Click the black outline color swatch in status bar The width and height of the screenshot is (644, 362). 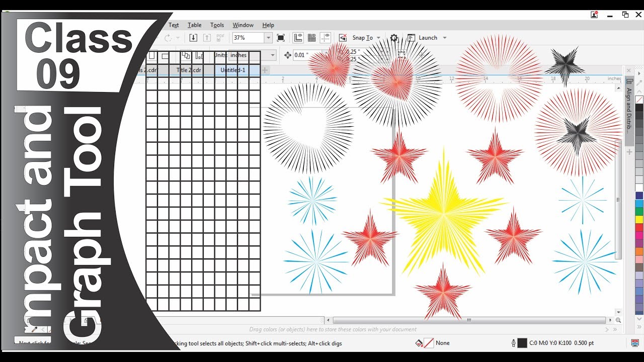click(522, 343)
